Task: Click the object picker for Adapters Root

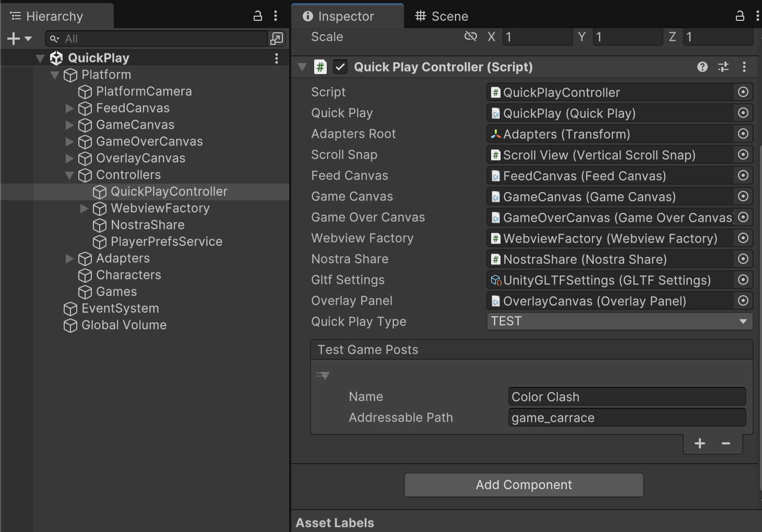Action: [x=743, y=134]
